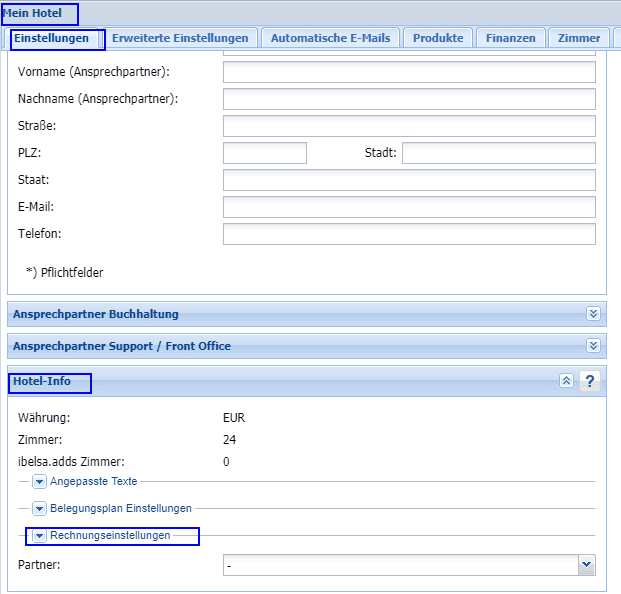The image size is (621, 594).
Task: Open the Partner dropdown list
Action: coord(586,566)
